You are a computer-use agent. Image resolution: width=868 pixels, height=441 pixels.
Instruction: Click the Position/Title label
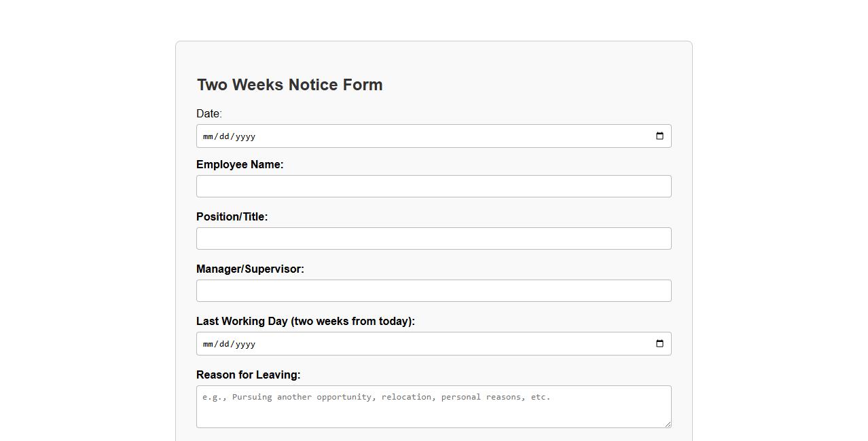pyautogui.click(x=232, y=216)
